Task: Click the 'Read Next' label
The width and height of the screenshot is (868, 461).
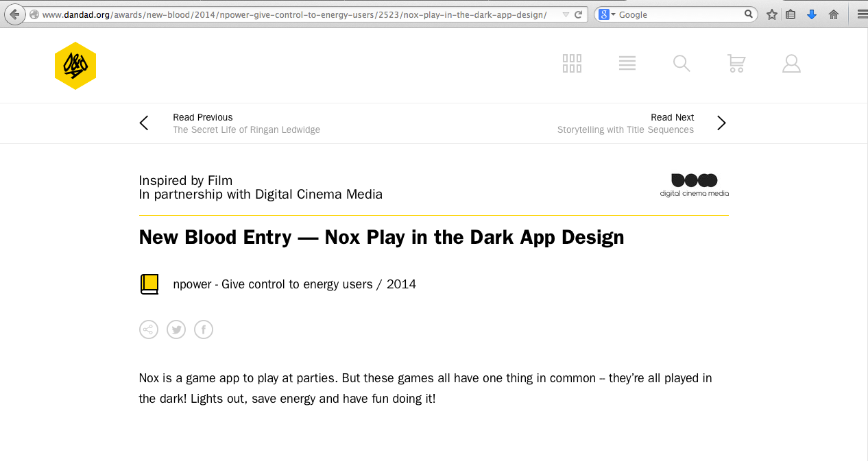Action: click(x=673, y=117)
